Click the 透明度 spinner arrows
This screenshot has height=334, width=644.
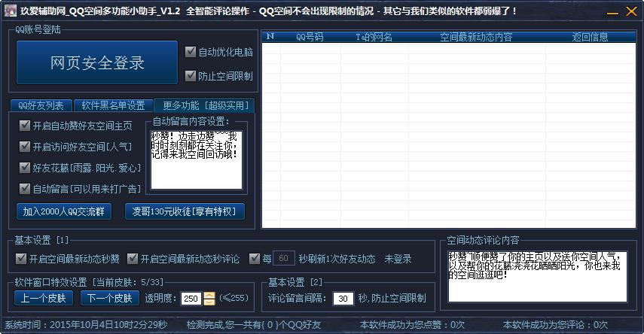coord(209,299)
